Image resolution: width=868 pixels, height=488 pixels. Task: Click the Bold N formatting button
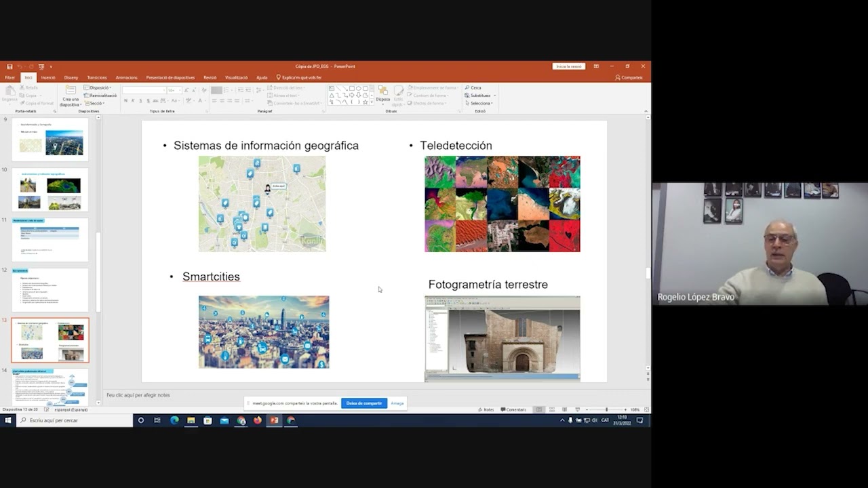point(126,100)
